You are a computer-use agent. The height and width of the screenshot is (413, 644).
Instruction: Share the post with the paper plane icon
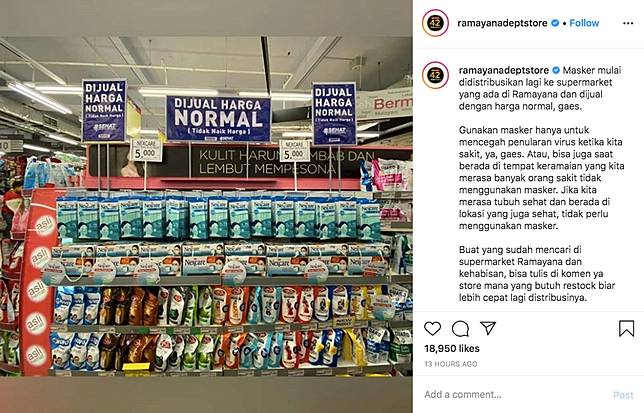coord(488,328)
